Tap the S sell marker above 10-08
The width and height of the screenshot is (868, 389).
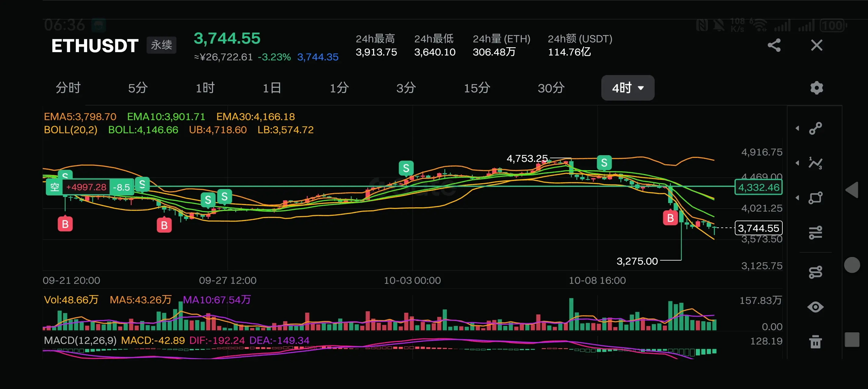tap(604, 163)
